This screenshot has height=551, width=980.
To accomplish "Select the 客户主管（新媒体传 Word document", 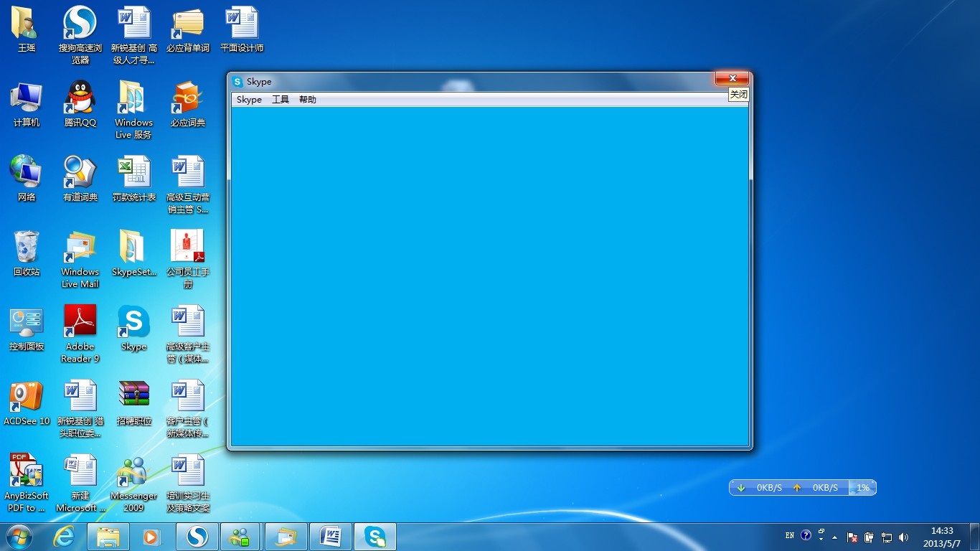I will [x=188, y=408].
